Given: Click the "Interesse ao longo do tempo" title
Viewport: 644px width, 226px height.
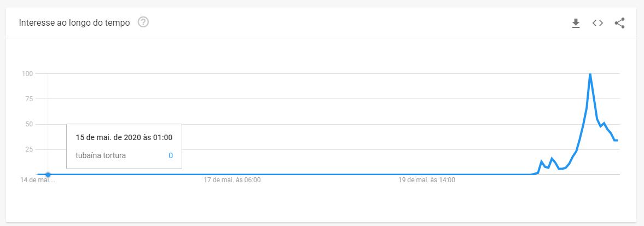Looking at the screenshot, I should (x=74, y=22).
